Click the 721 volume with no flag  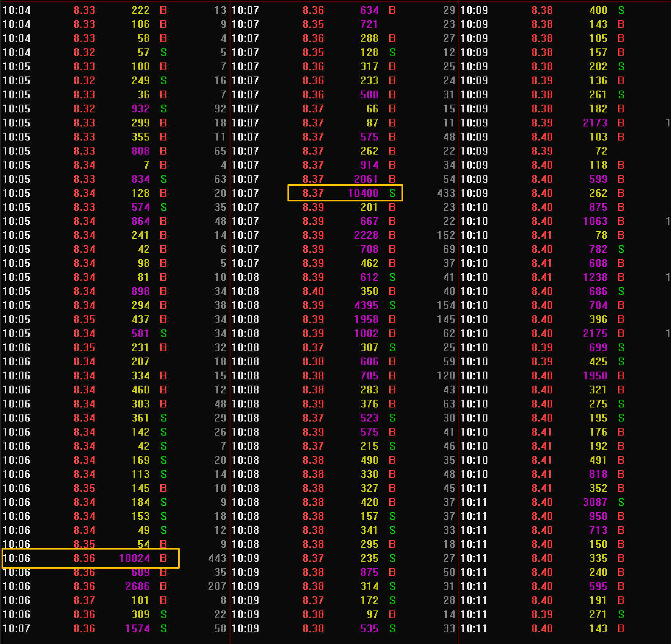pos(369,24)
